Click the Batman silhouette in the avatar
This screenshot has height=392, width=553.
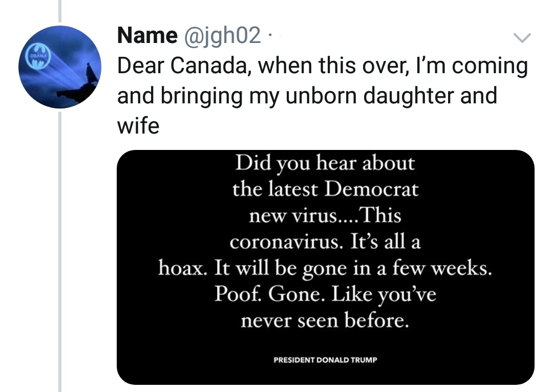pyautogui.click(x=90, y=73)
